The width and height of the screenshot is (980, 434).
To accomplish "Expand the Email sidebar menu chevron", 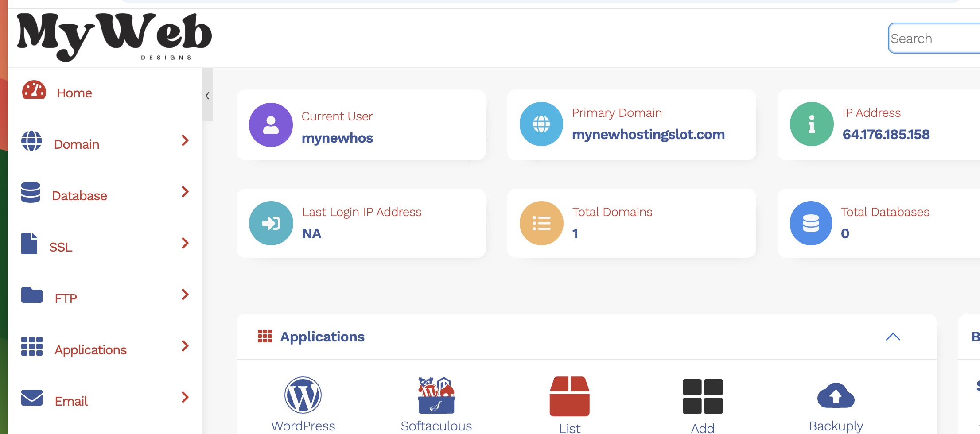I will (x=185, y=398).
